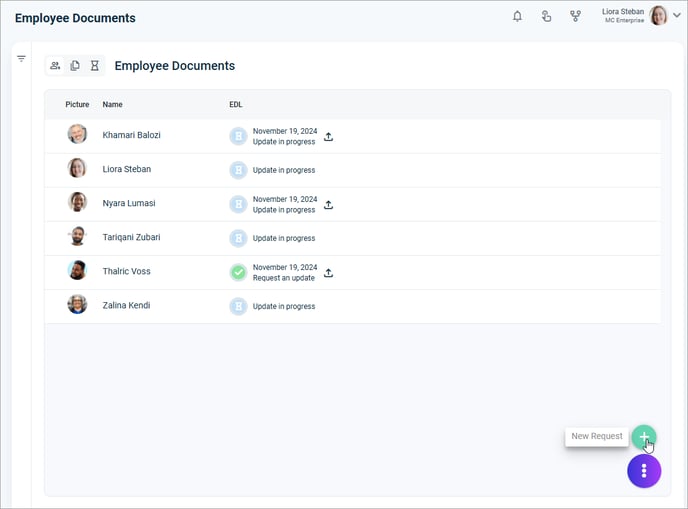Open the purple three-dots action menu
688x509 pixels.
click(644, 471)
